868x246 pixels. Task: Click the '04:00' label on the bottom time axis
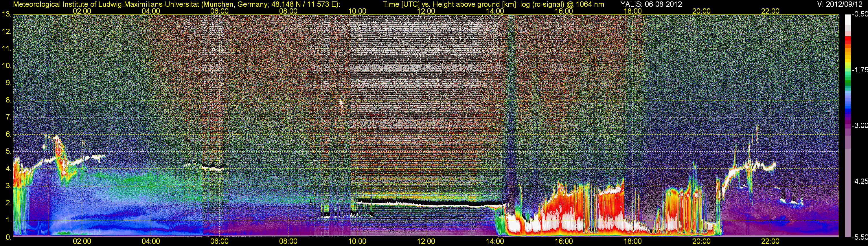tap(151, 241)
